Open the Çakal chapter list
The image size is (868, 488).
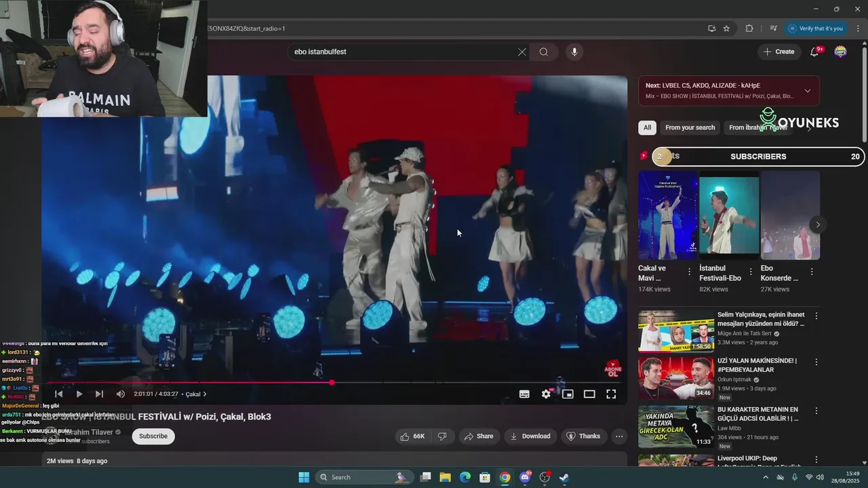coord(196,394)
